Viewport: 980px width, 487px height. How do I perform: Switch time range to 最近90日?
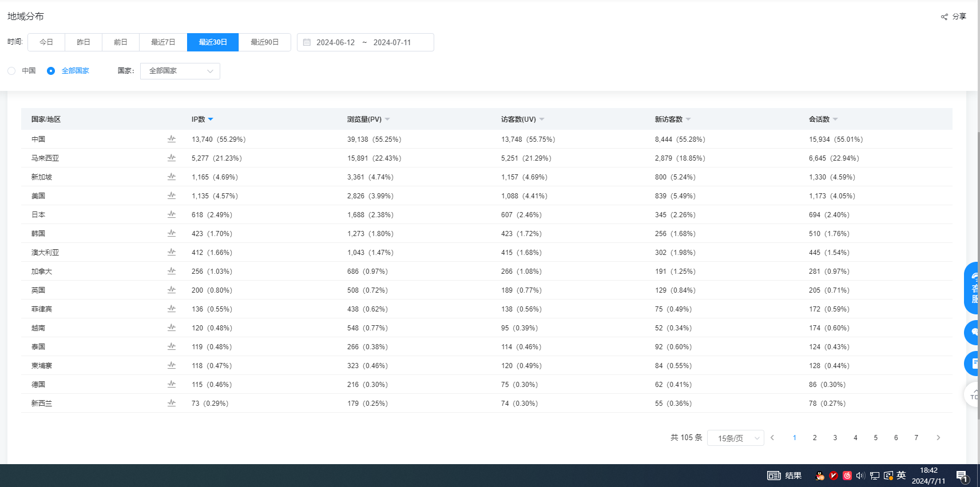265,42
